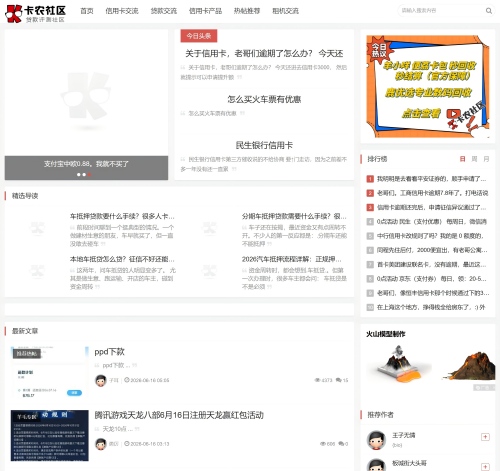Click the first carousel indicator dot

[x=79, y=174]
